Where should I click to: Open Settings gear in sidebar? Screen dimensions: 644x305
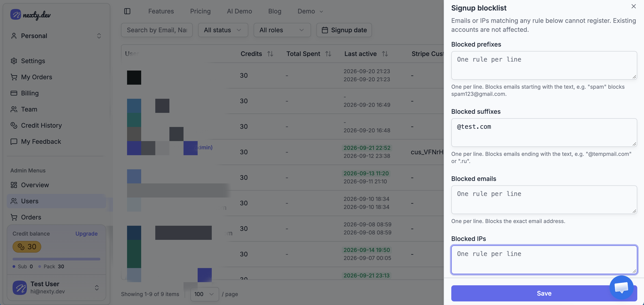tap(14, 61)
